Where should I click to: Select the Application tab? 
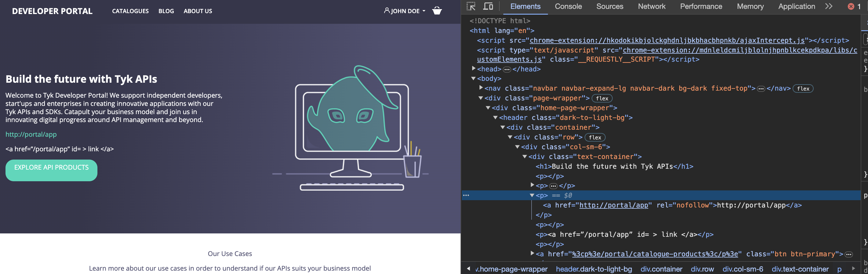click(797, 6)
